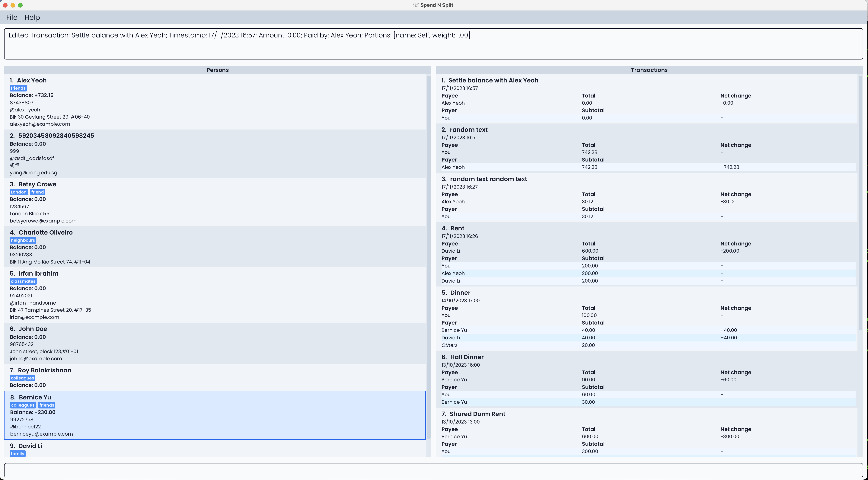Select 'Settle balance with Alex Yeoh' transaction

tap(493, 81)
